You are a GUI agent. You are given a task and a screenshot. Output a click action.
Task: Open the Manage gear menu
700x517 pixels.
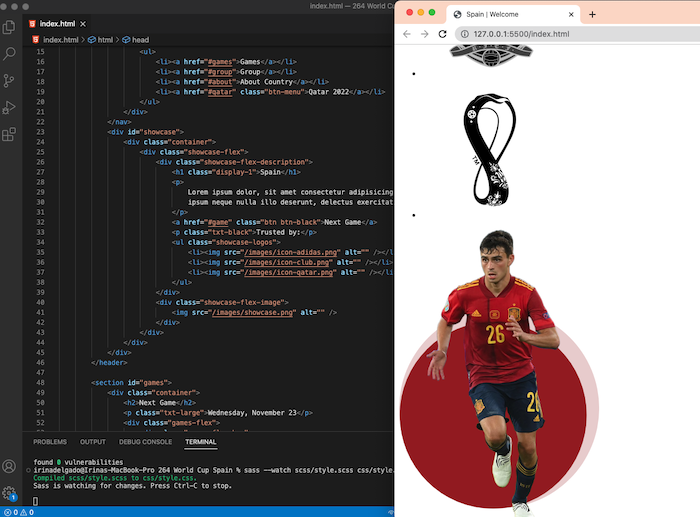[x=9, y=493]
